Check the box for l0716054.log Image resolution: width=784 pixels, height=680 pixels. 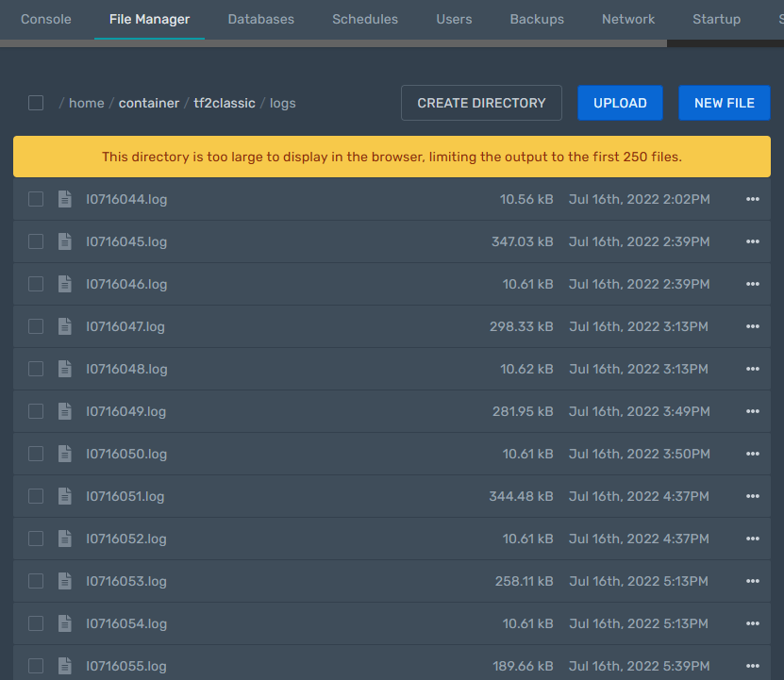(36, 623)
